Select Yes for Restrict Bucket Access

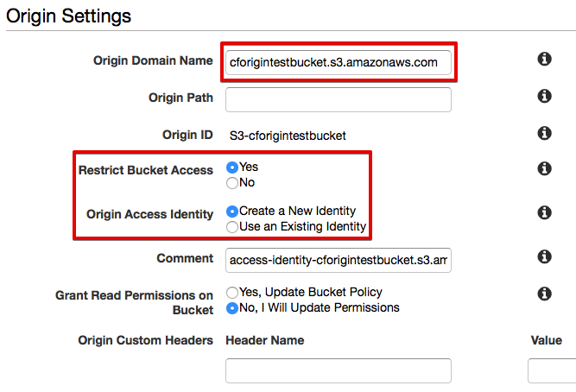(x=232, y=168)
